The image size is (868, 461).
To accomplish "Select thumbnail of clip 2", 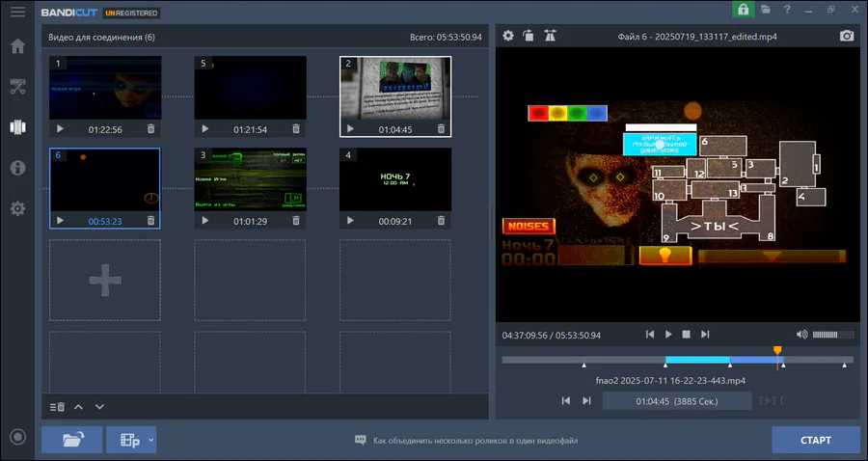I will tap(395, 88).
